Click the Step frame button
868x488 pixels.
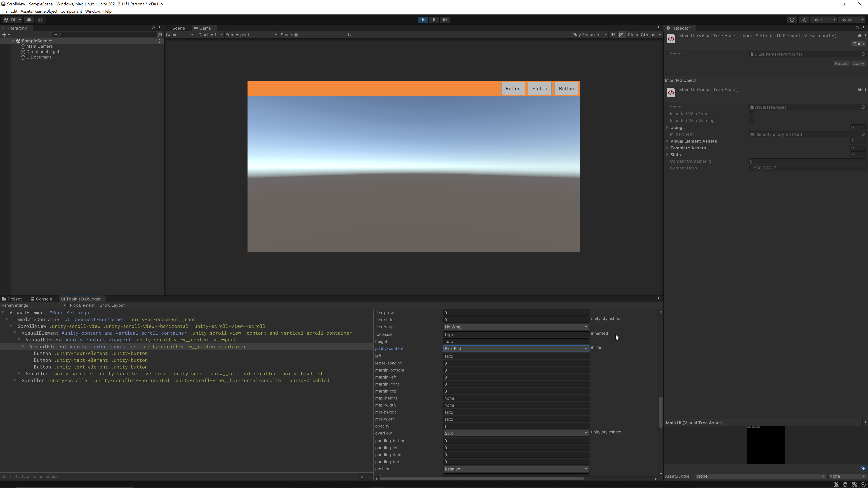[x=445, y=19]
